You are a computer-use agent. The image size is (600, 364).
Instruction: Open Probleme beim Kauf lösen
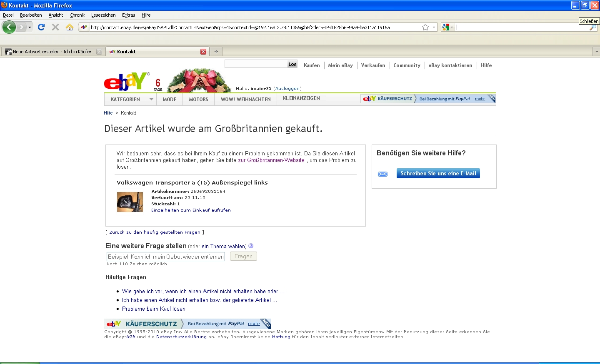tap(154, 309)
